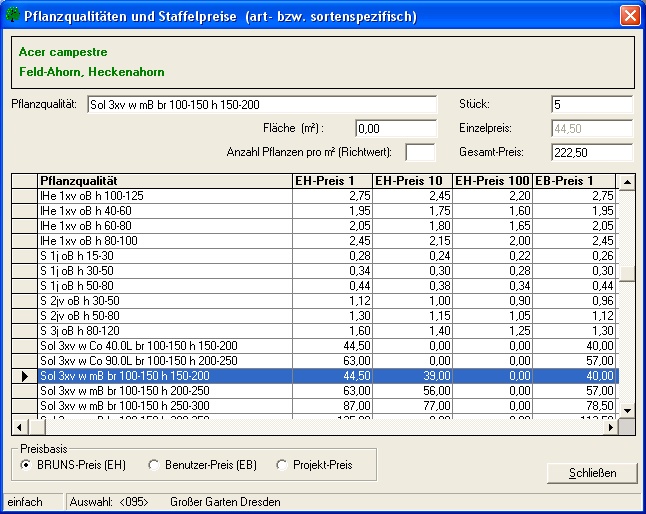Click EH-Preis 100 cell showing 2,20

[x=492, y=196]
